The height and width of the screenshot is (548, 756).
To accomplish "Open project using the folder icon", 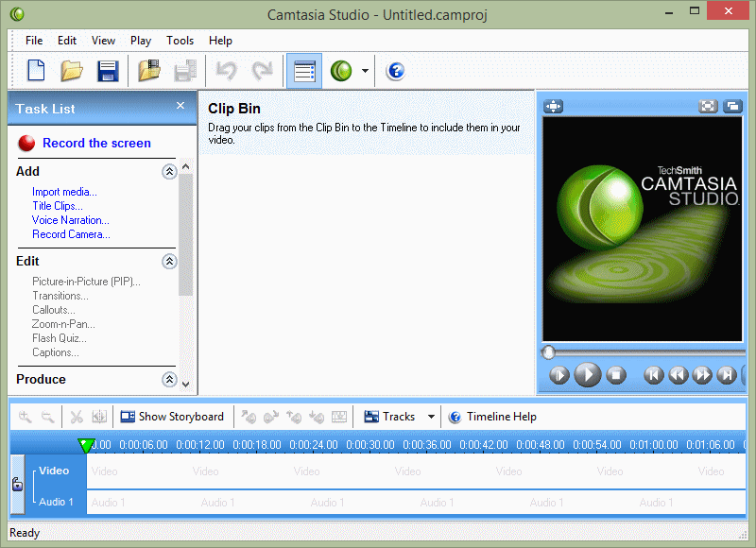I will point(72,71).
